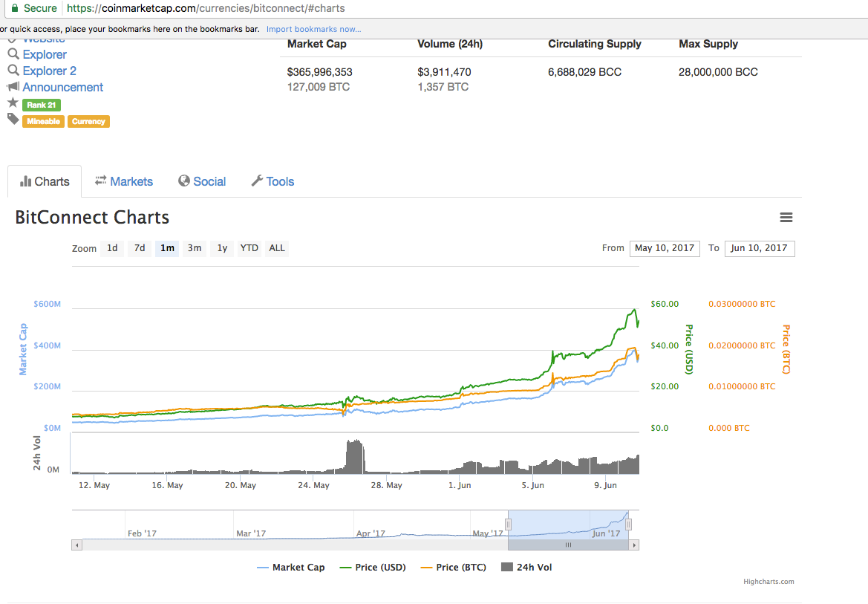Click the 1,357 BTC volume value

(443, 87)
